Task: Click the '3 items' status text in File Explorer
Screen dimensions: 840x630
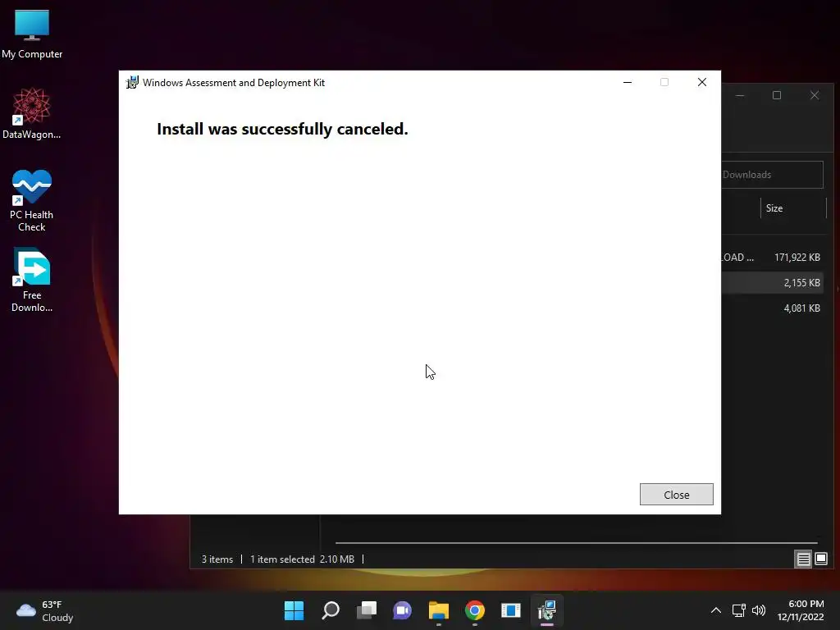Action: click(217, 559)
